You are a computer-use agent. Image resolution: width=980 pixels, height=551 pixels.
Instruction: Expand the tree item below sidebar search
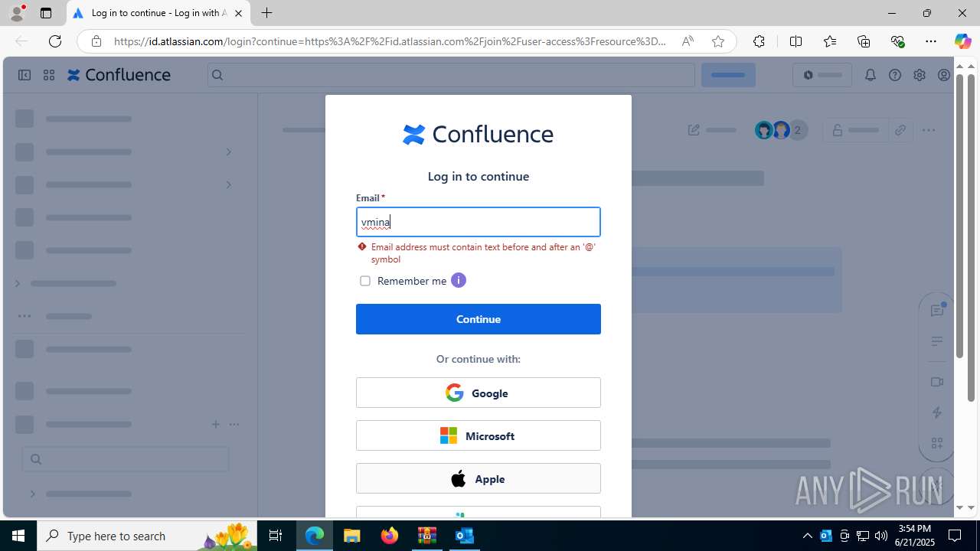[32, 494]
